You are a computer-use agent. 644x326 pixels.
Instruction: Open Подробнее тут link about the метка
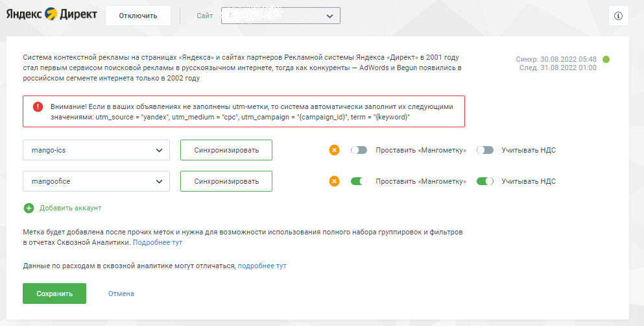tap(158, 242)
